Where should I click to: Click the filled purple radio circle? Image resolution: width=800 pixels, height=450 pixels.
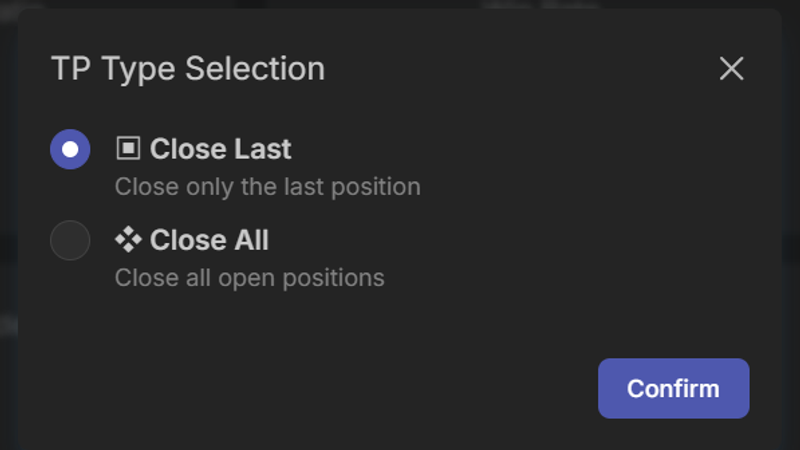pyautogui.click(x=70, y=150)
